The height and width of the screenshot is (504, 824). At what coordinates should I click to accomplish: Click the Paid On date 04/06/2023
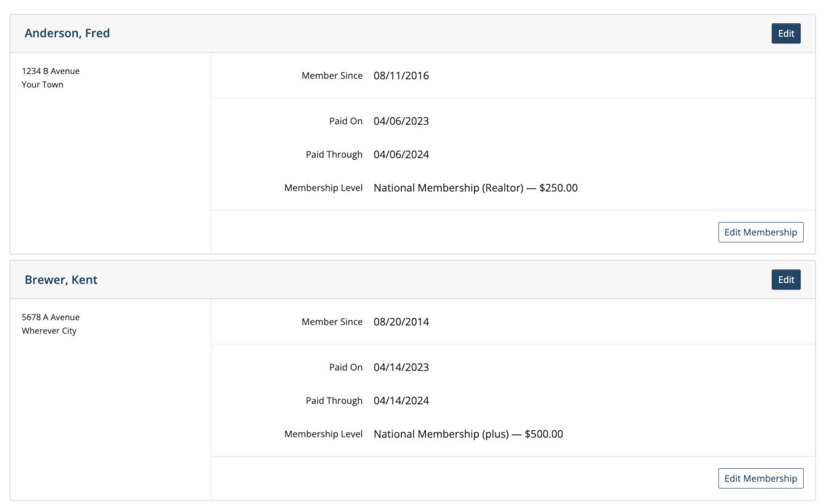401,121
